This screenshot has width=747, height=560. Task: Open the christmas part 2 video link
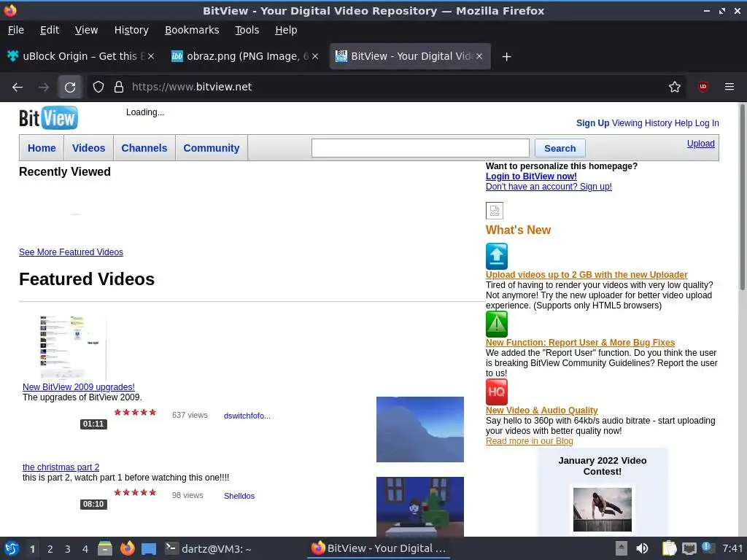pos(61,467)
